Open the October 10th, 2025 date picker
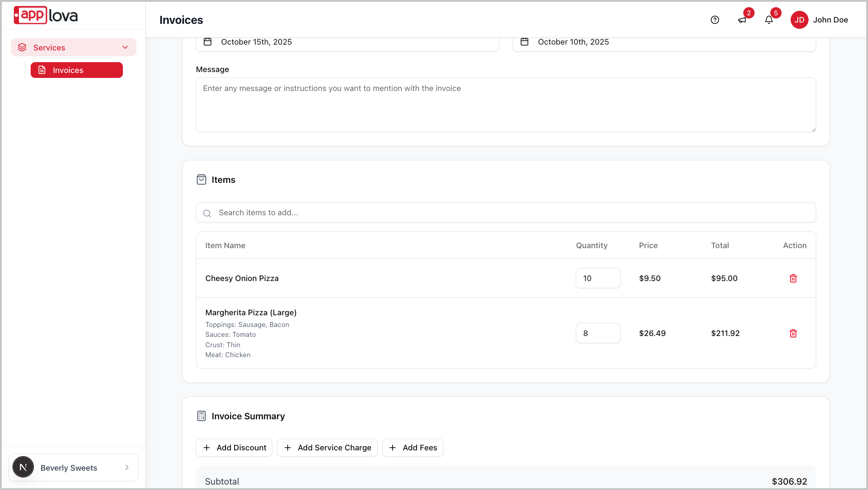The image size is (868, 490). [664, 42]
